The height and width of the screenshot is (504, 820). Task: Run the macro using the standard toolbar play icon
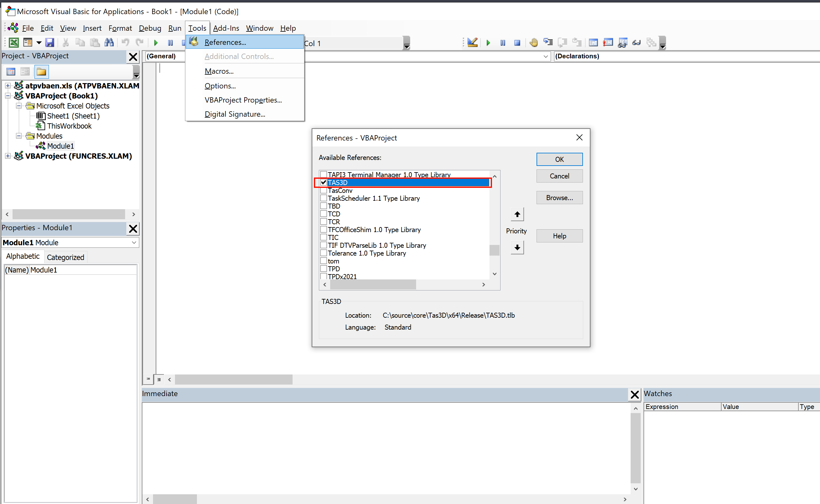click(156, 43)
